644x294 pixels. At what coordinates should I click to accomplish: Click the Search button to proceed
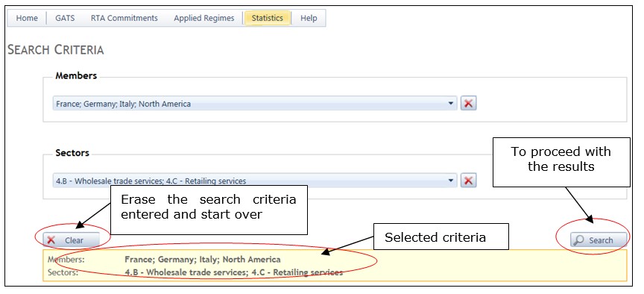pos(599,240)
